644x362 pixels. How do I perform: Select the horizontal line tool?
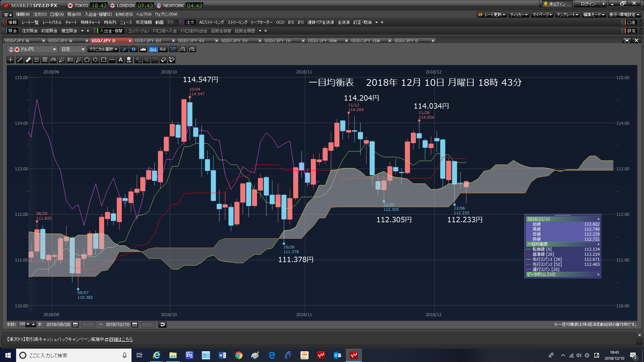112,60
